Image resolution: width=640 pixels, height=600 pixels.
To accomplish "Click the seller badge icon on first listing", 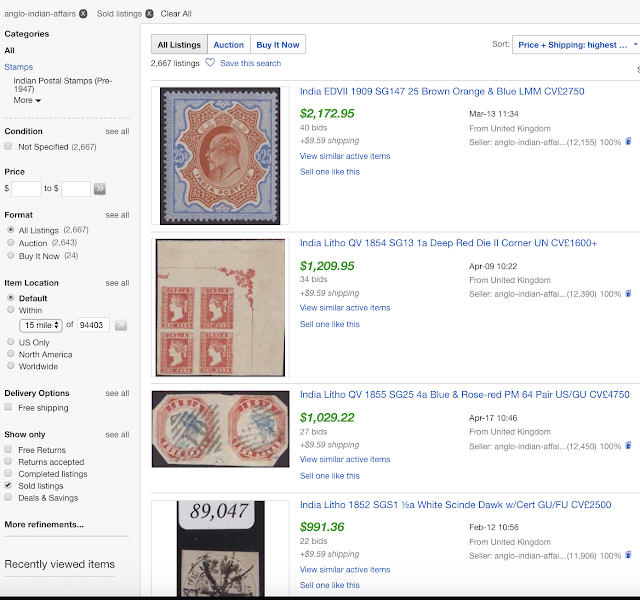I will pos(628,142).
